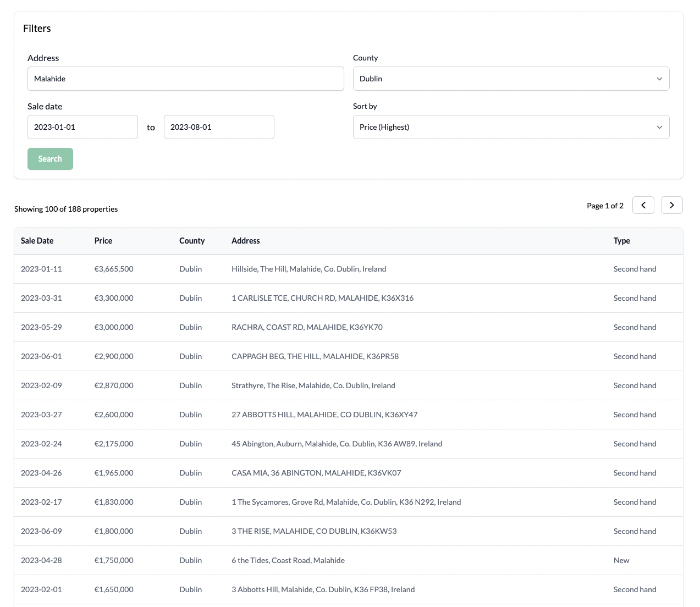
Task: Select address 27 ABBOTTS HILL, MALAHIDE
Action: click(324, 415)
